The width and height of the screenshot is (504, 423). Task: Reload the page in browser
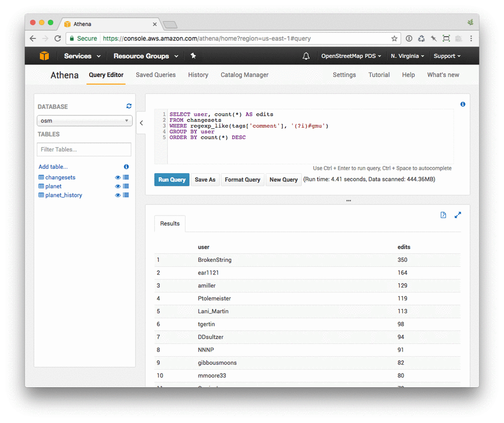(58, 39)
